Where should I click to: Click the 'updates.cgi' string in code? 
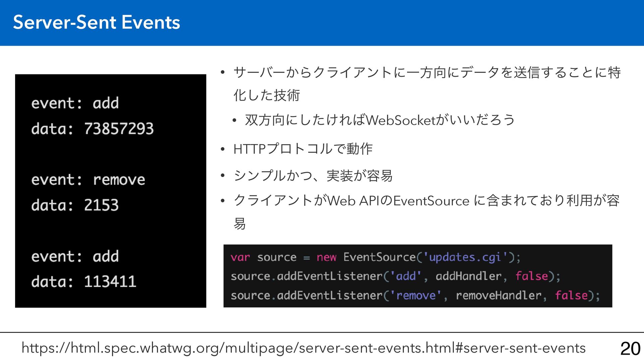point(465,257)
